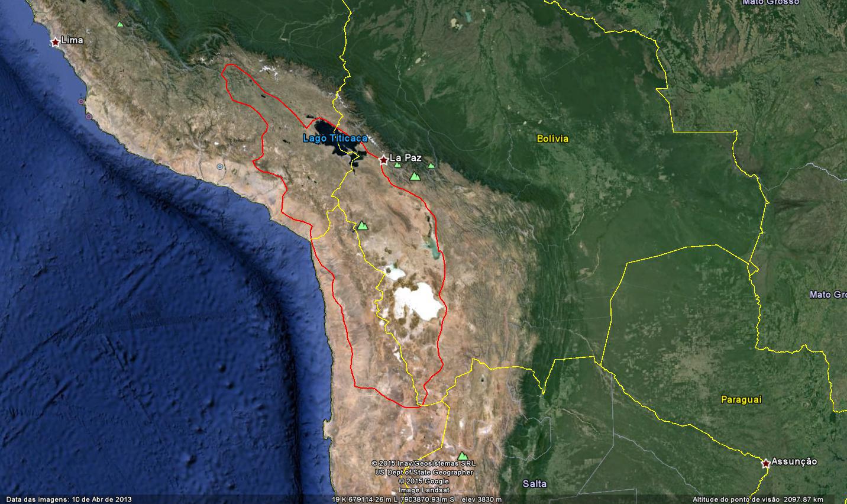Image resolution: width=847 pixels, height=504 pixels.
Task: Click the large twin-peak mountain icon near La Paz
Action: (x=415, y=176)
